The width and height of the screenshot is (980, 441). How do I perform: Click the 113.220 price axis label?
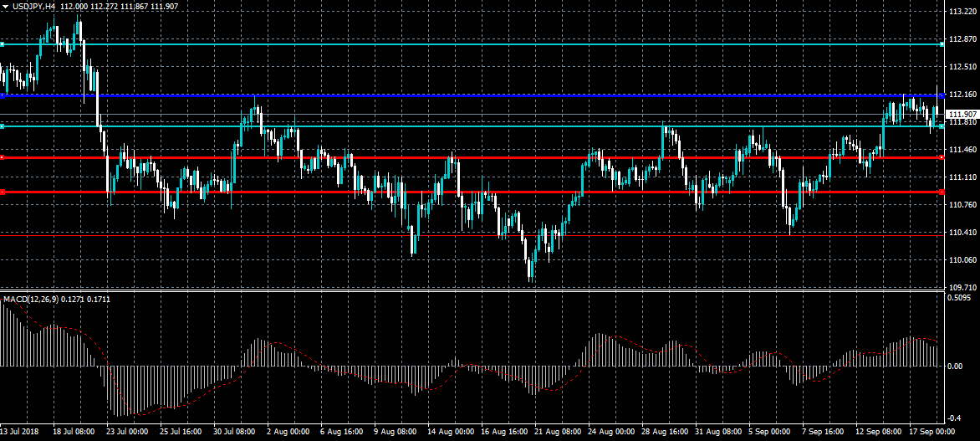[962, 12]
